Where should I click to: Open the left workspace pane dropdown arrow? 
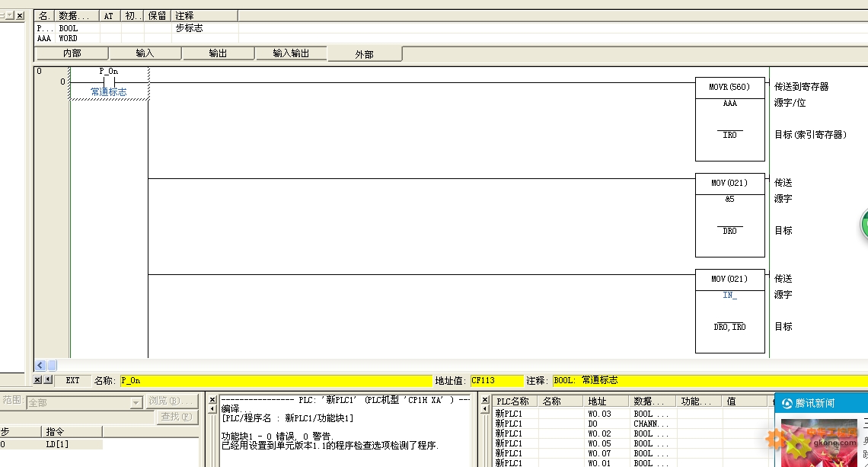[x=9, y=15]
